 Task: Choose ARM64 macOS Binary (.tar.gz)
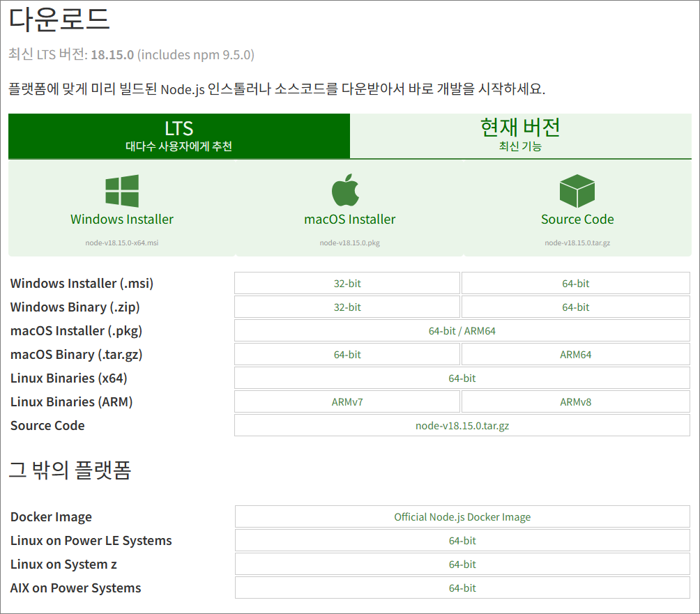click(576, 354)
